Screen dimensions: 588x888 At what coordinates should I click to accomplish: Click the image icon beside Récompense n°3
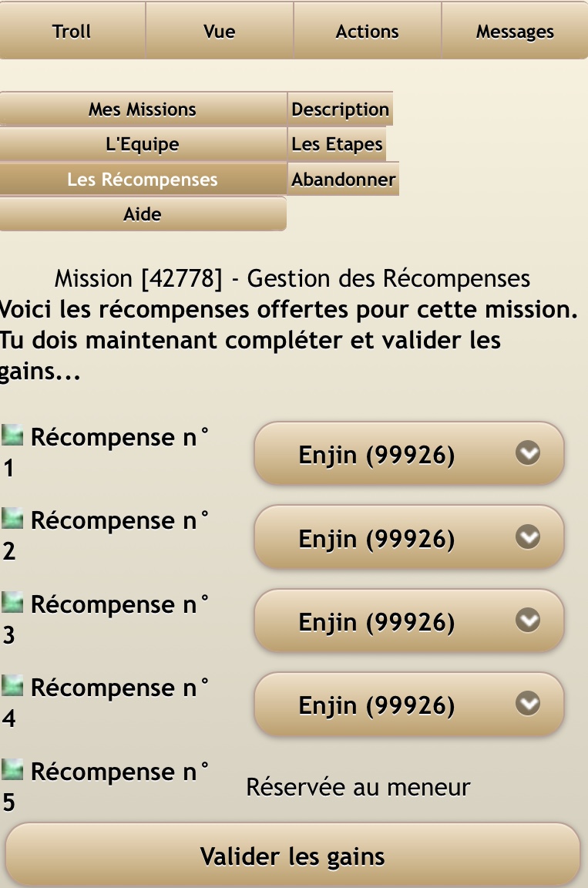(12, 602)
